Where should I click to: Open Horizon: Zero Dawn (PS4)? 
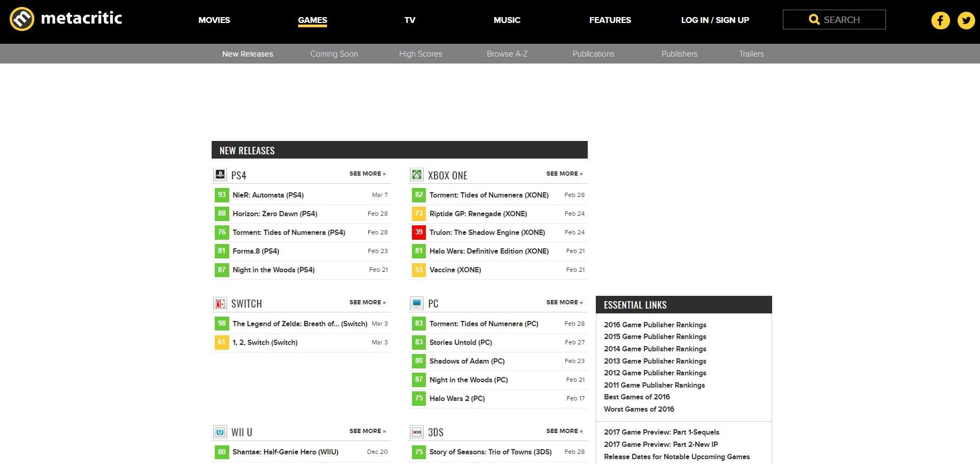click(x=275, y=214)
